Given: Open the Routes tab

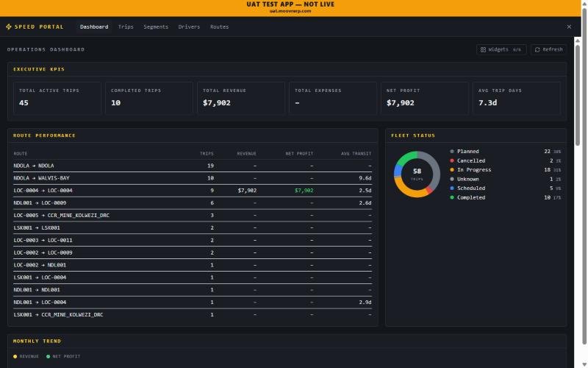Looking at the screenshot, I should point(219,26).
